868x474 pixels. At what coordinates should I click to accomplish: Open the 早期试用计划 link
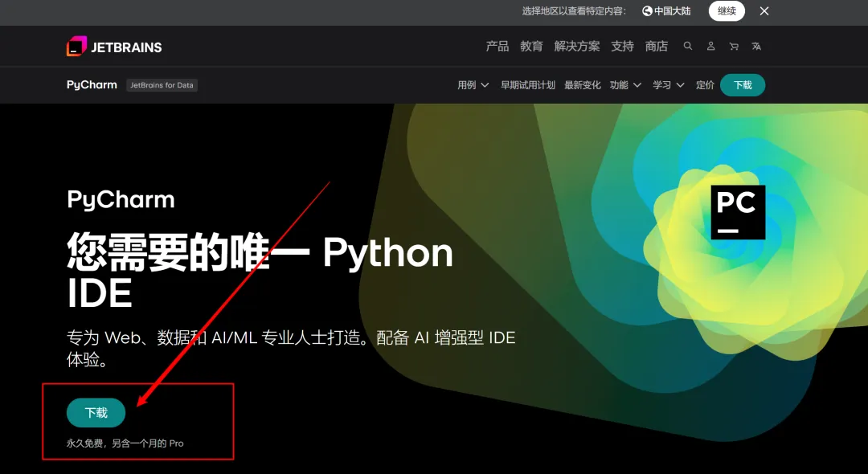pos(527,85)
